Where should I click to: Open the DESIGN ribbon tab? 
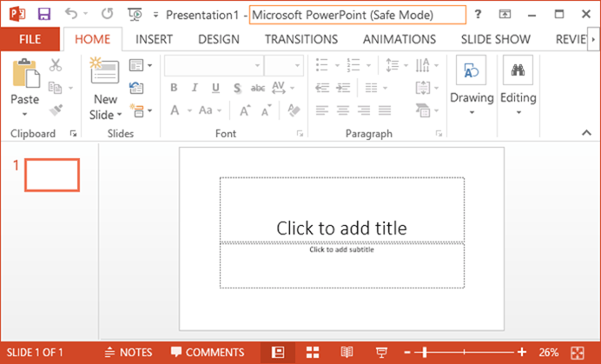coord(218,39)
